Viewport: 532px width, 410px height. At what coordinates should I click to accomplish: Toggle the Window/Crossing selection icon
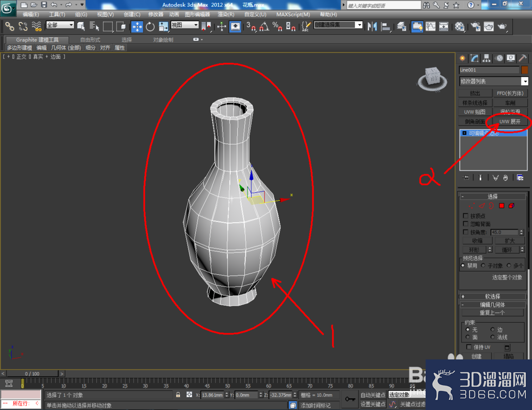pos(121,27)
